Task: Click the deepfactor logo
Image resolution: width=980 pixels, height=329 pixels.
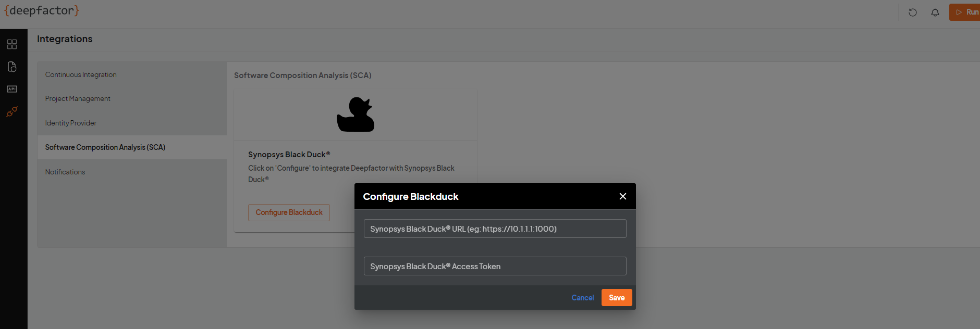Action: pyautogui.click(x=42, y=11)
